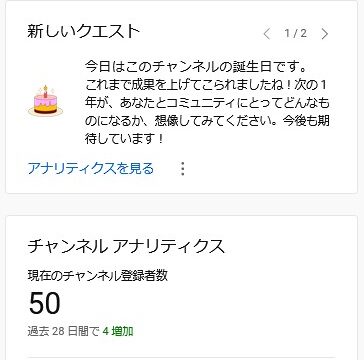Select the 新しいクエスト heading
The height and width of the screenshot is (360, 364).
pos(83,32)
